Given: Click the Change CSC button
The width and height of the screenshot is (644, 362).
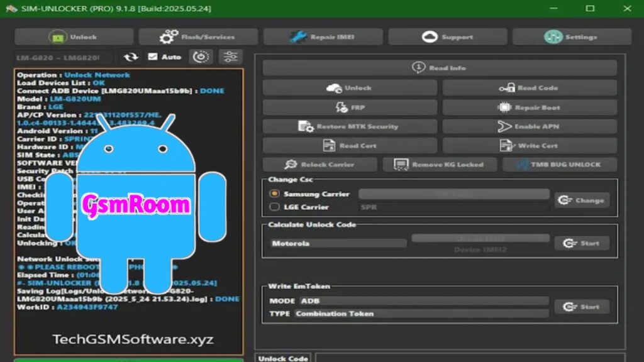Looking at the screenshot, I should 582,200.
